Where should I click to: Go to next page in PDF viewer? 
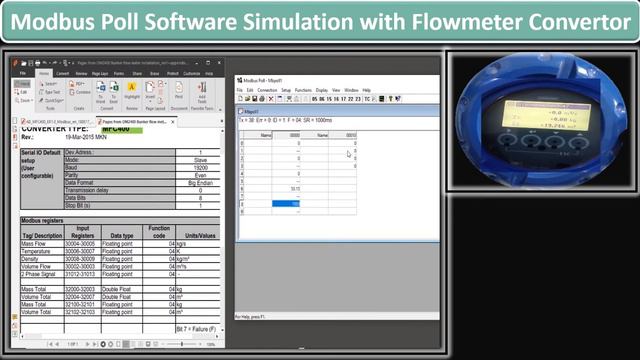[87, 344]
